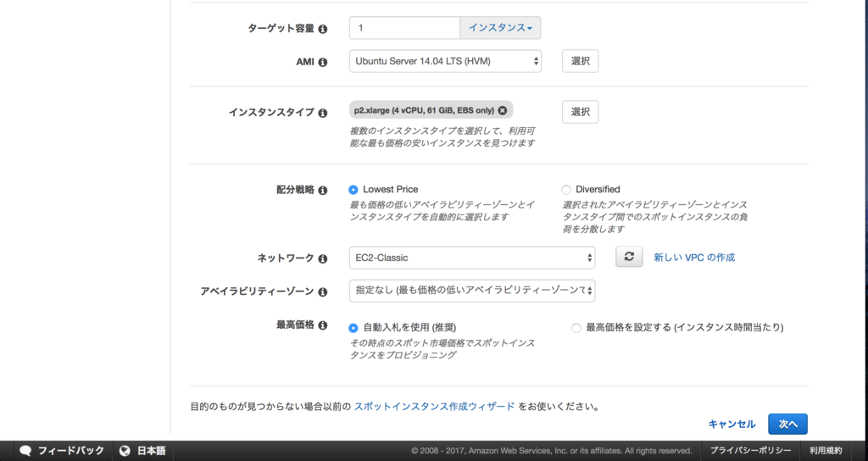
Task: Open the インスタンス unit dropdown
Action: 500,28
